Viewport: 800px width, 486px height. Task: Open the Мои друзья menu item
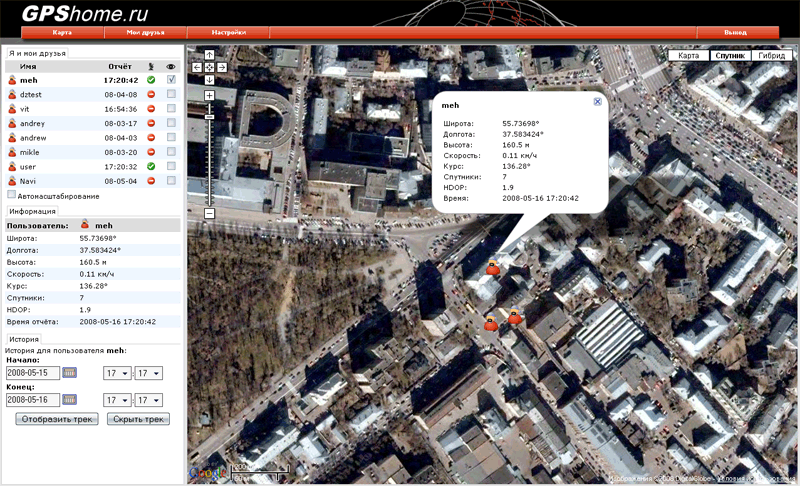(x=145, y=32)
